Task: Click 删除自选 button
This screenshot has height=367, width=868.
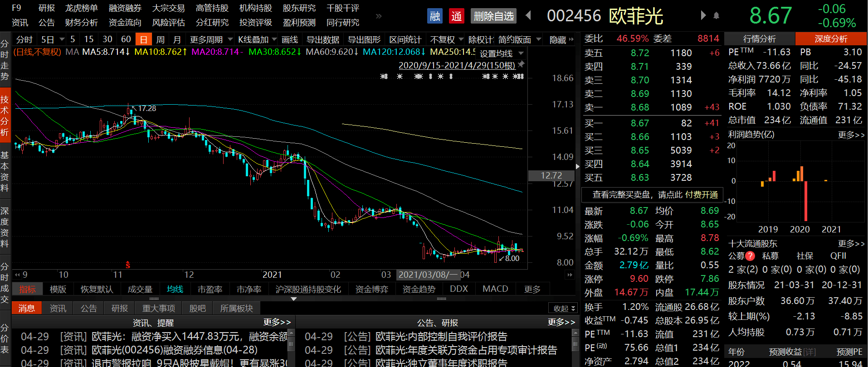Action: click(x=494, y=16)
